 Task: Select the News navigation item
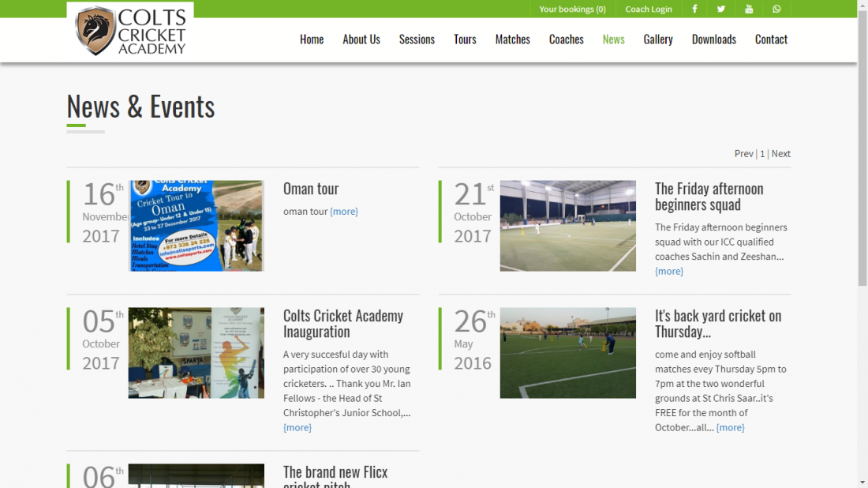pyautogui.click(x=613, y=39)
